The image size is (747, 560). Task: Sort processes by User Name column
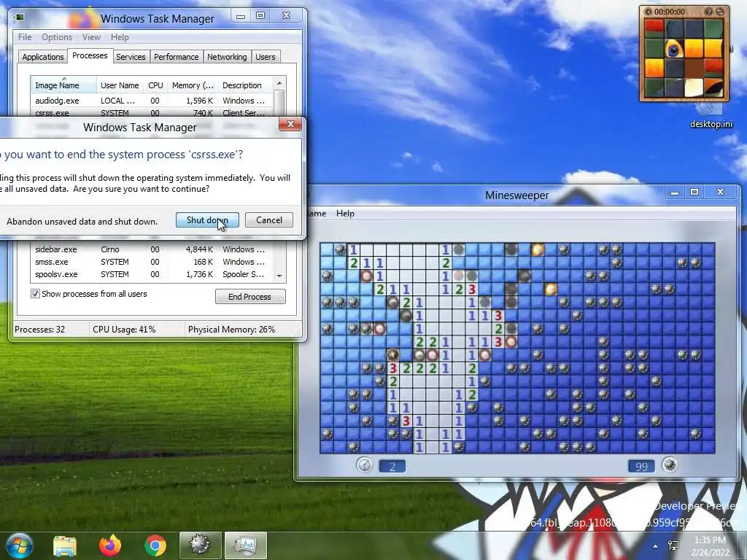tap(120, 85)
